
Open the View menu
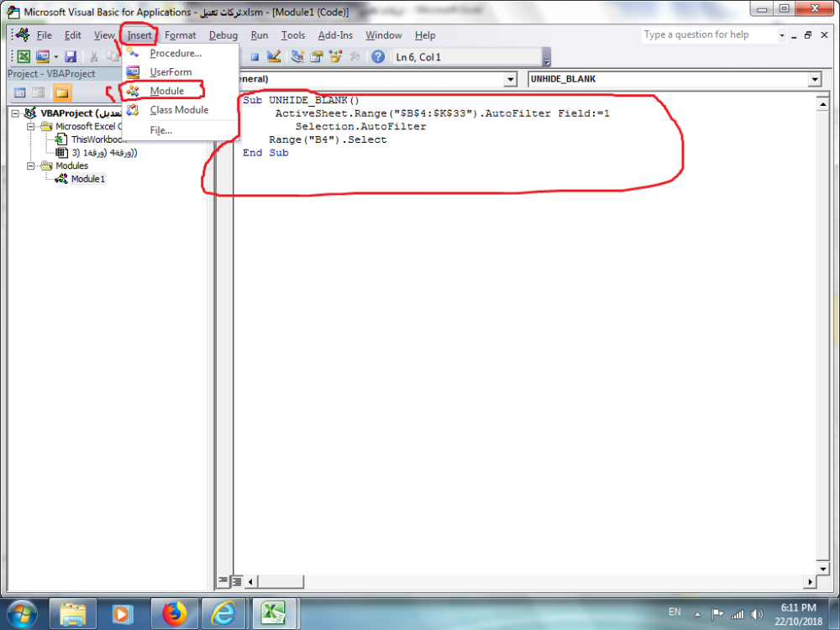(x=104, y=35)
